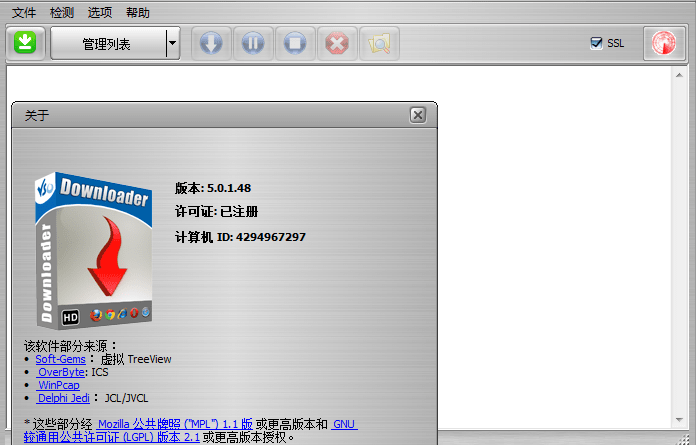Click the JCL/JVCL text

(x=126, y=398)
